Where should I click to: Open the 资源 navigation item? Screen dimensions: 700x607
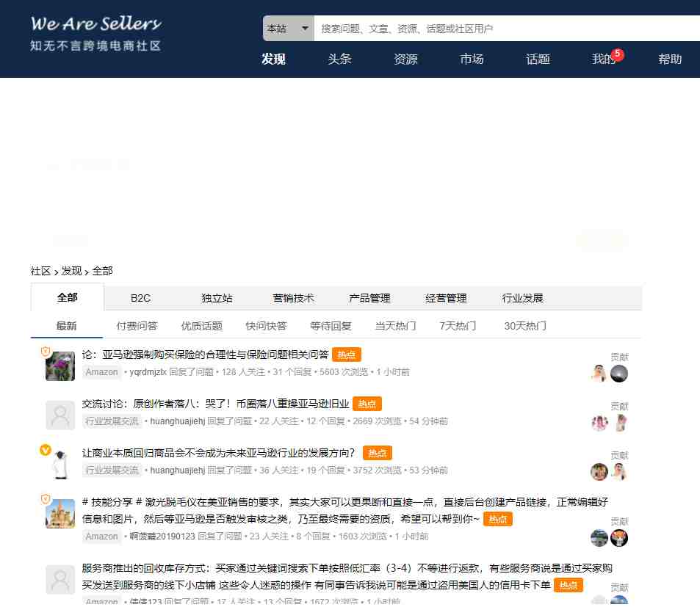coord(405,59)
